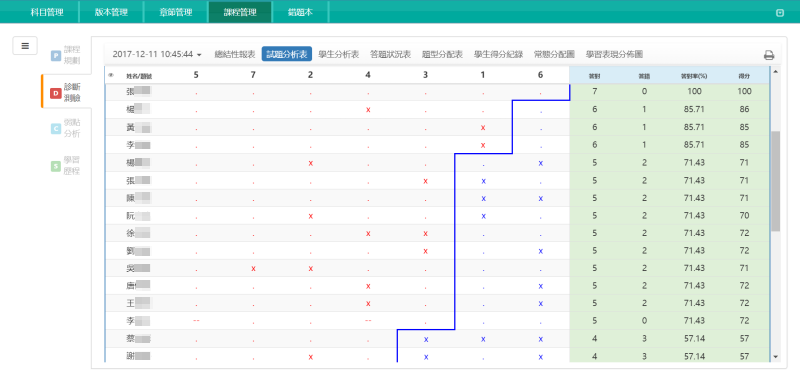800x384 pixels.
Task: Switch to 章節管理 tab
Action: pyautogui.click(x=176, y=12)
